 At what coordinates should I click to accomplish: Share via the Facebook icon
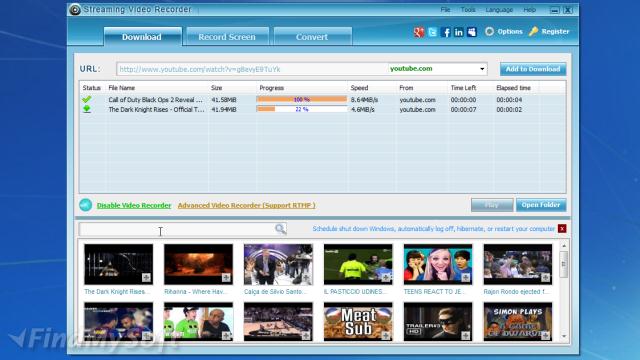click(446, 32)
